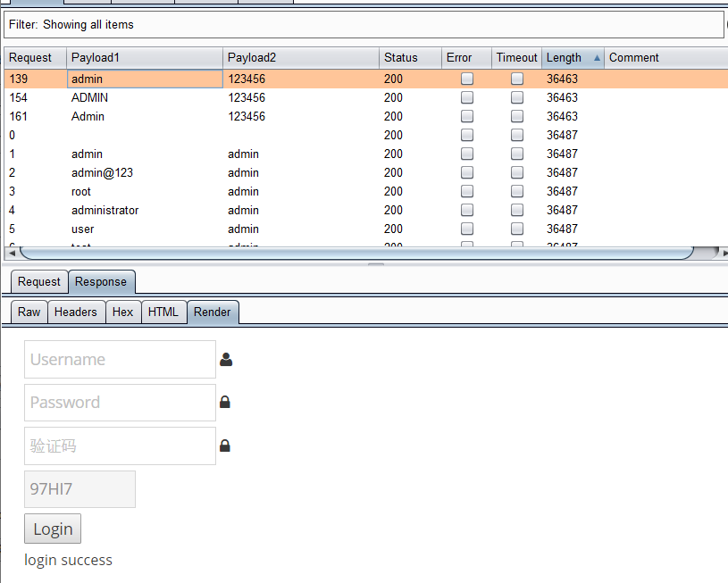Toggle Error checkbox for request 5
The height and width of the screenshot is (583, 728).
[x=467, y=229]
